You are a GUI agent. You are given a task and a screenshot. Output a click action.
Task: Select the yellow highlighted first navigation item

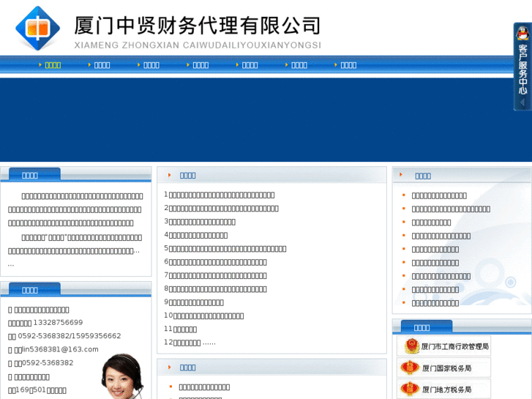(53, 65)
